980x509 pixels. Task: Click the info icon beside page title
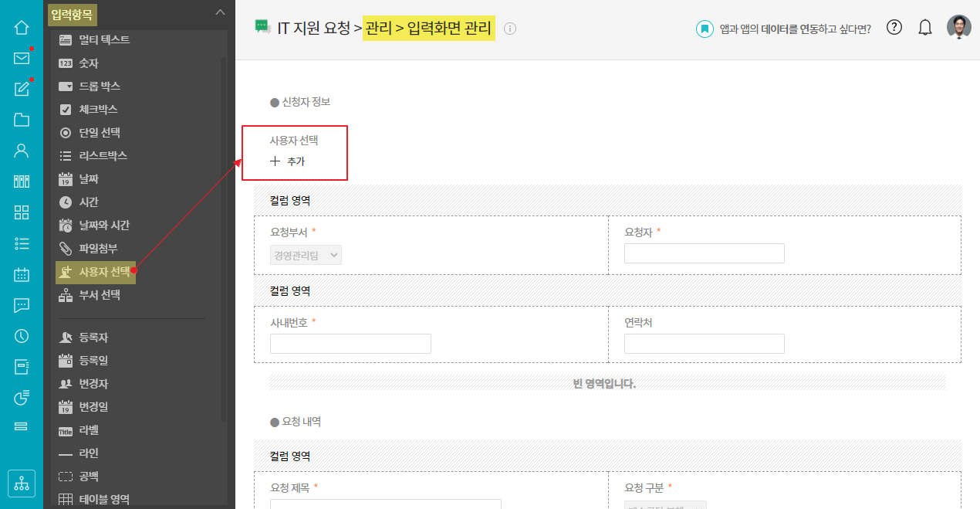pyautogui.click(x=509, y=29)
